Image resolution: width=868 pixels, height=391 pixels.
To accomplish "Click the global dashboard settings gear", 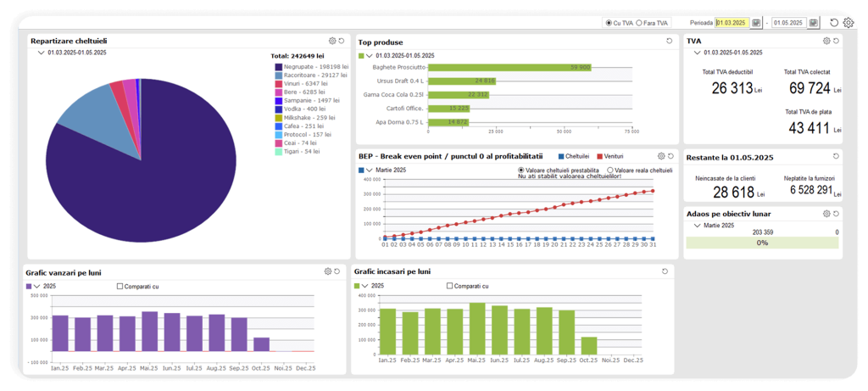I will coord(849,23).
